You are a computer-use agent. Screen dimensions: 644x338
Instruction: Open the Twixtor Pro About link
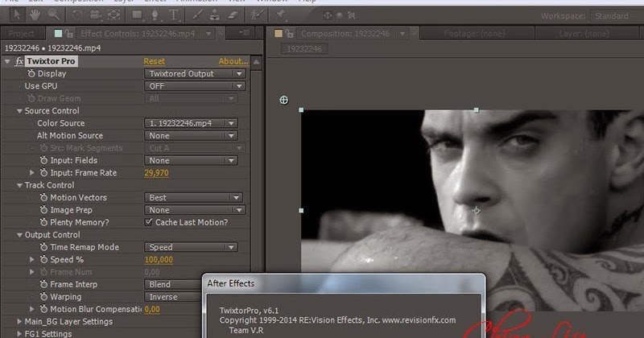[x=233, y=61]
